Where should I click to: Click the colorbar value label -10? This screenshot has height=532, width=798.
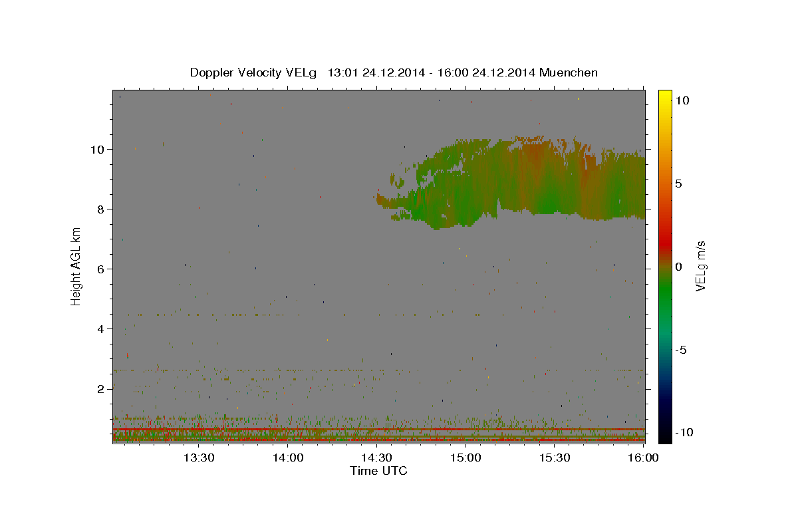click(x=684, y=432)
